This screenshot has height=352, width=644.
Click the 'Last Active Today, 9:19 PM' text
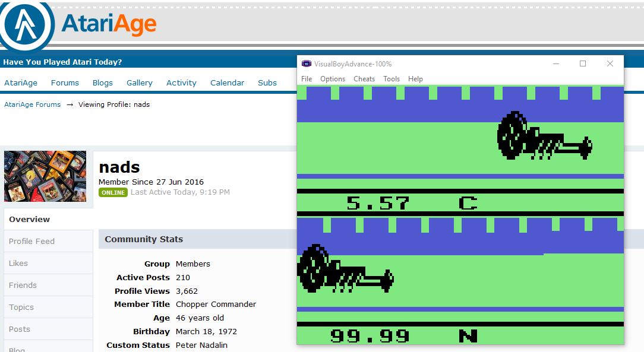click(180, 192)
